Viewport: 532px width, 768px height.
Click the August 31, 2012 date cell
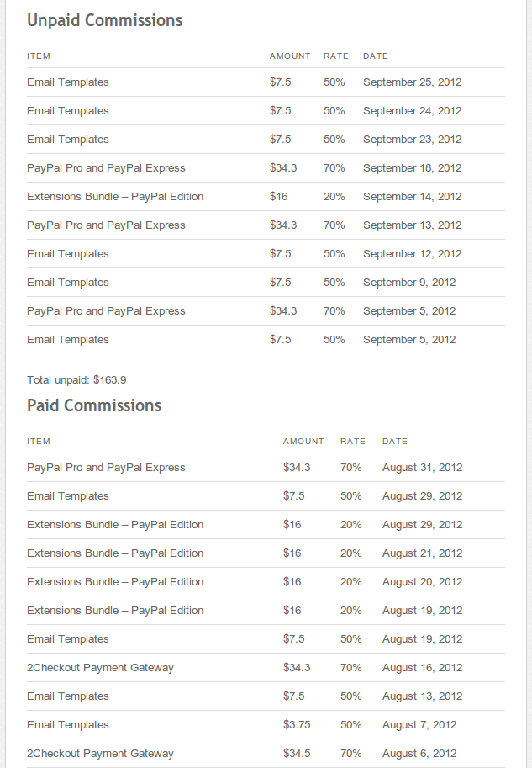[422, 468]
